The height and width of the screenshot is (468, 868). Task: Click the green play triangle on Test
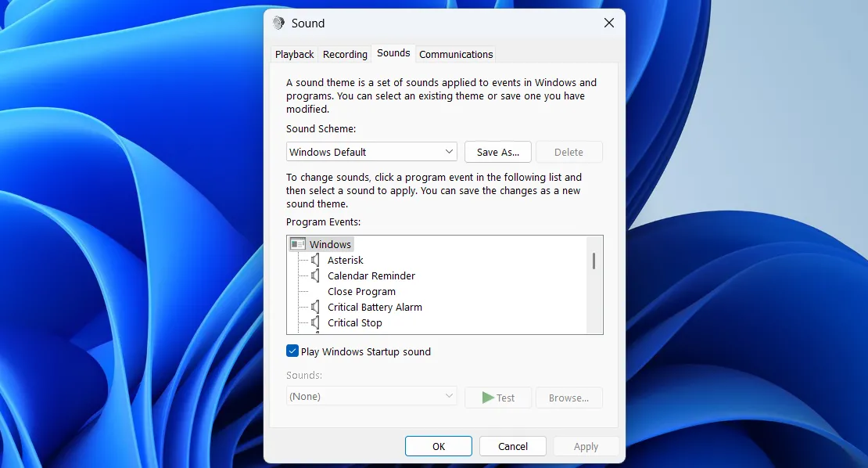point(489,397)
